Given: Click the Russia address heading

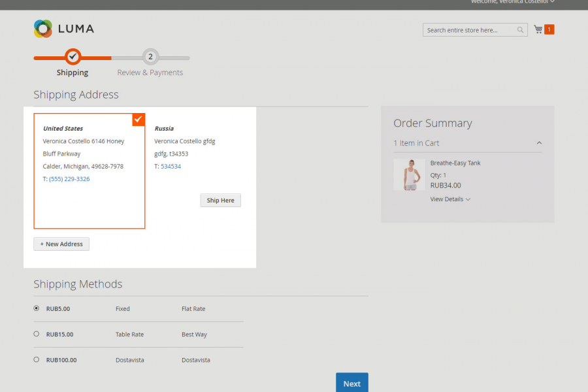Looking at the screenshot, I should tap(164, 128).
